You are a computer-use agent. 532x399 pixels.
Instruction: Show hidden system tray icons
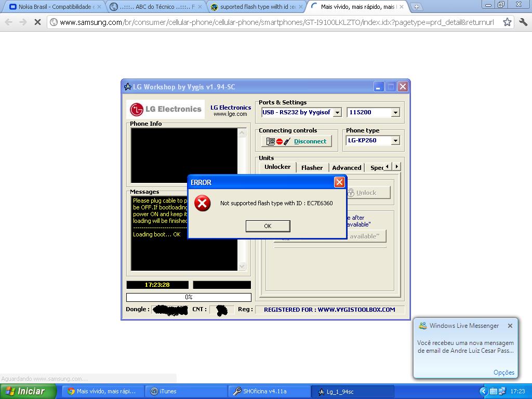tap(484, 391)
